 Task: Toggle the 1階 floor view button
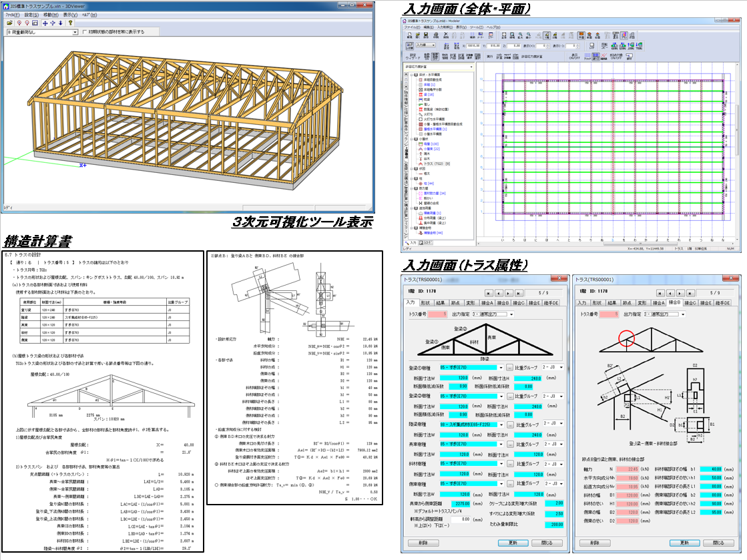(547, 36)
